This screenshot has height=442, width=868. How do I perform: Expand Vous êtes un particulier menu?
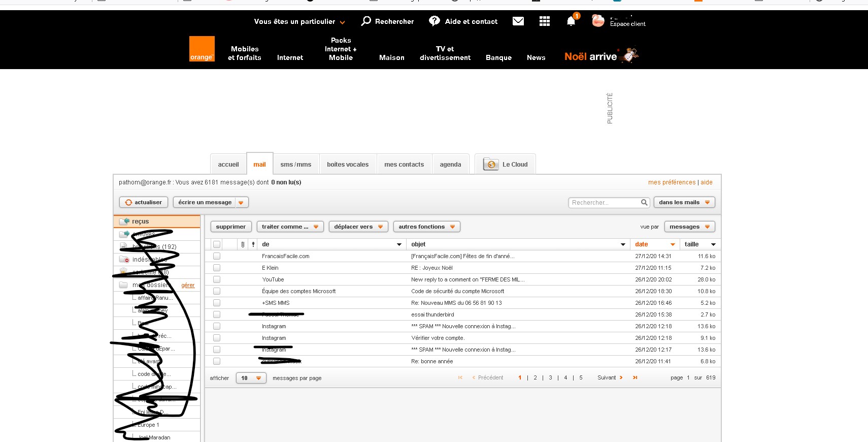299,21
